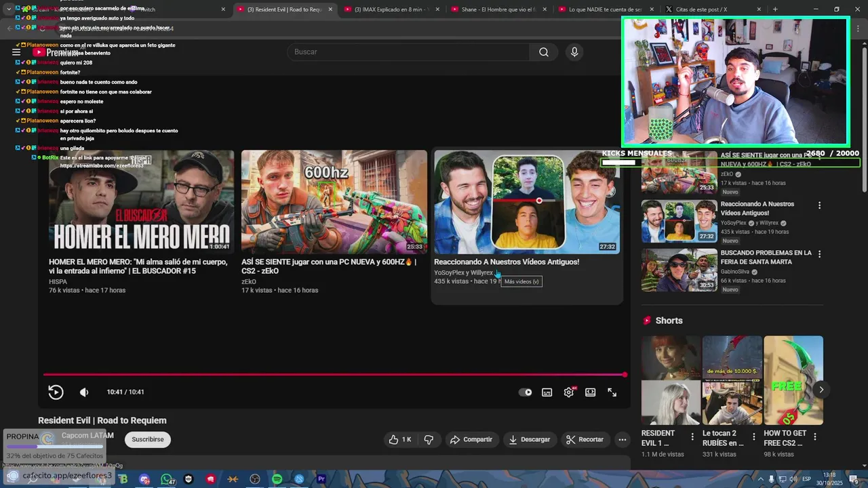Viewport: 868px width, 488px height.
Task: Click the end of the red progress bar
Action: point(625,374)
